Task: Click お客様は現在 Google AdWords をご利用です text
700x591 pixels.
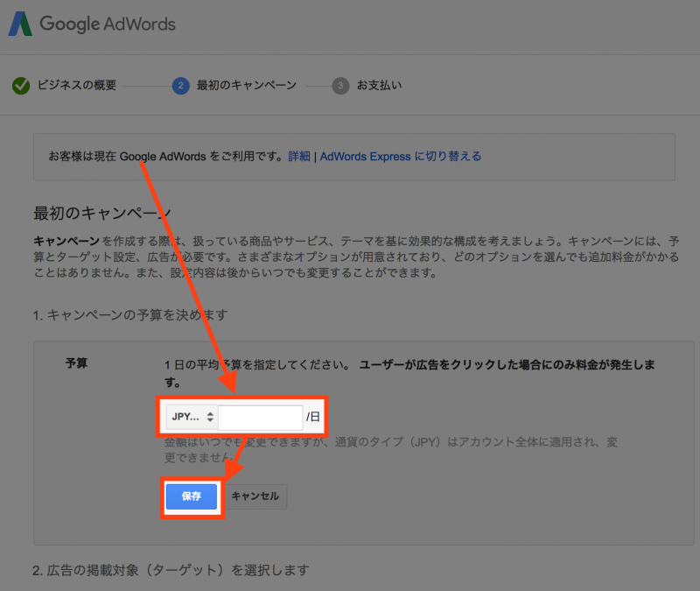Action: click(165, 157)
